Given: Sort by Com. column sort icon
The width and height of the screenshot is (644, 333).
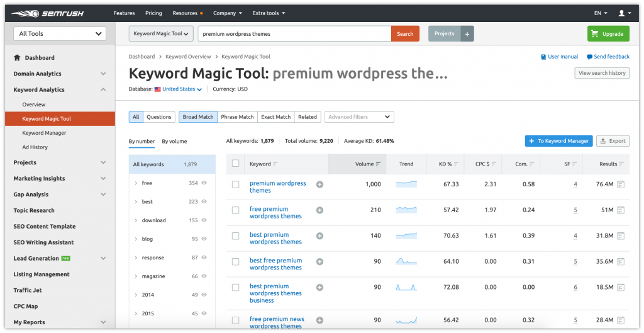Looking at the screenshot, I should tap(532, 164).
